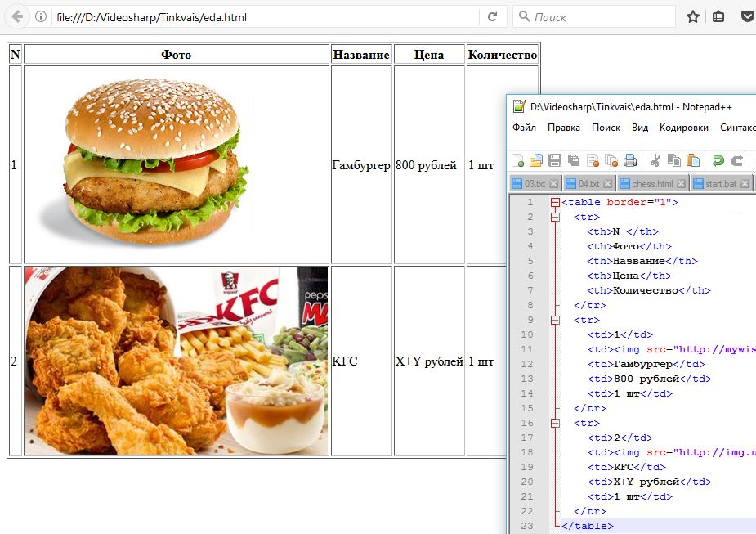Open the Синтаксис menu in Notepad++
756x534 pixels.
click(738, 128)
